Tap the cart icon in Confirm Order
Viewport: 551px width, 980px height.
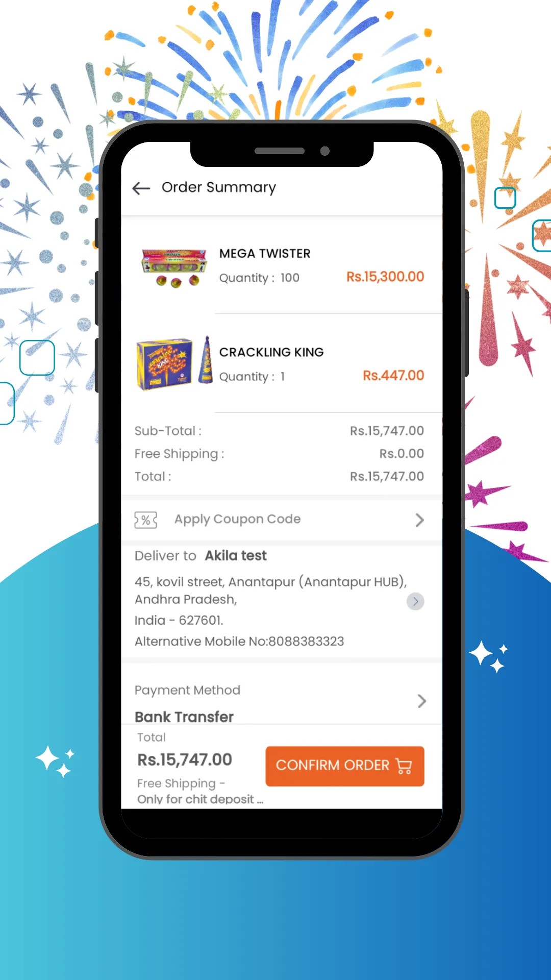[404, 766]
